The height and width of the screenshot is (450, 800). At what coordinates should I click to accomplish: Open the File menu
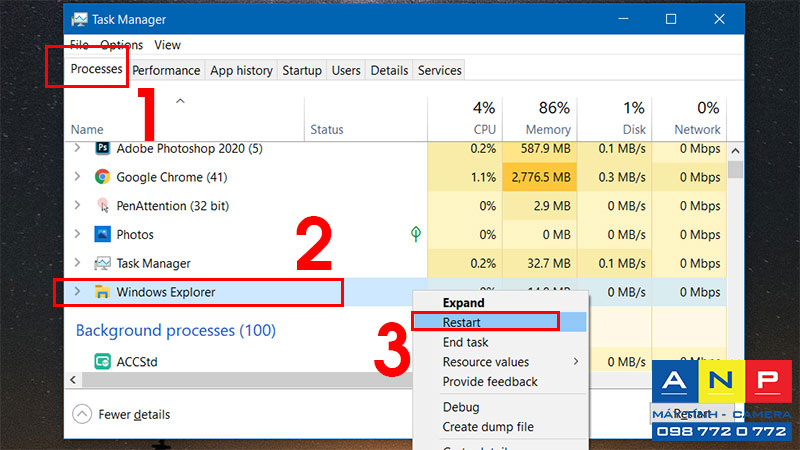pos(79,45)
